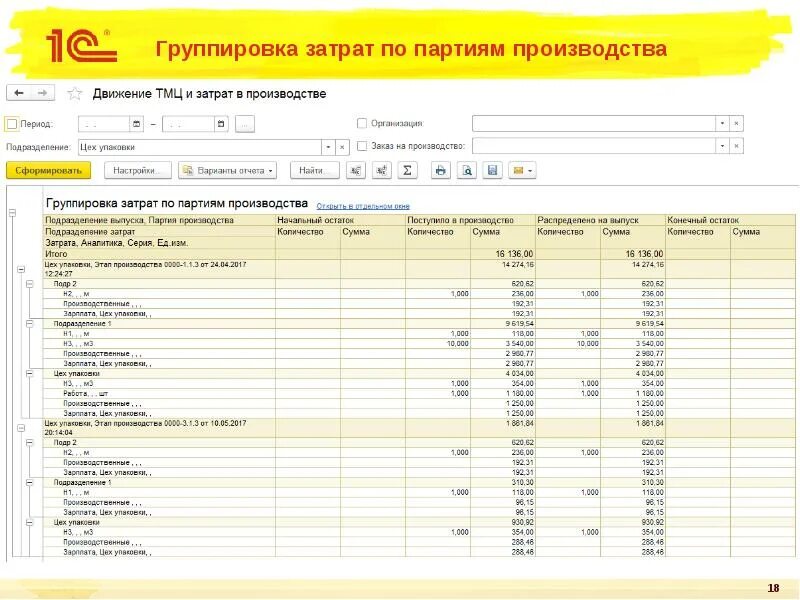Select cell 3 540,00 in Поступило column

(519, 343)
